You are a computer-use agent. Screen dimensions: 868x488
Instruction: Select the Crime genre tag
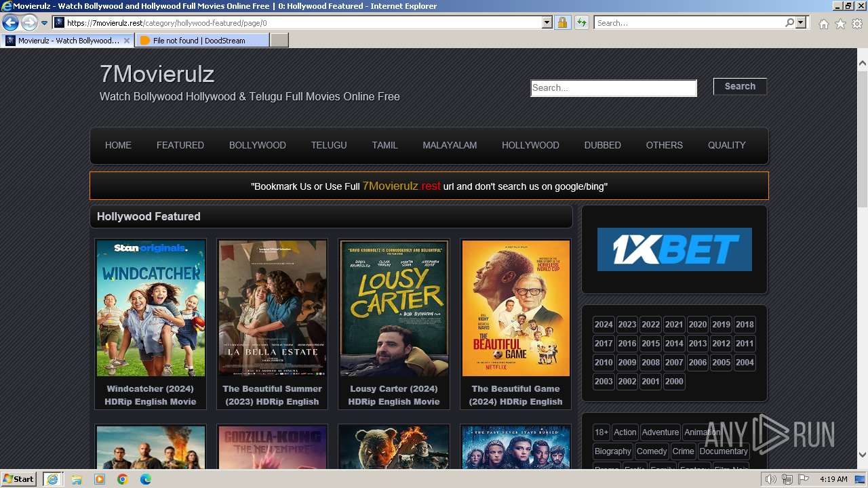[684, 451]
